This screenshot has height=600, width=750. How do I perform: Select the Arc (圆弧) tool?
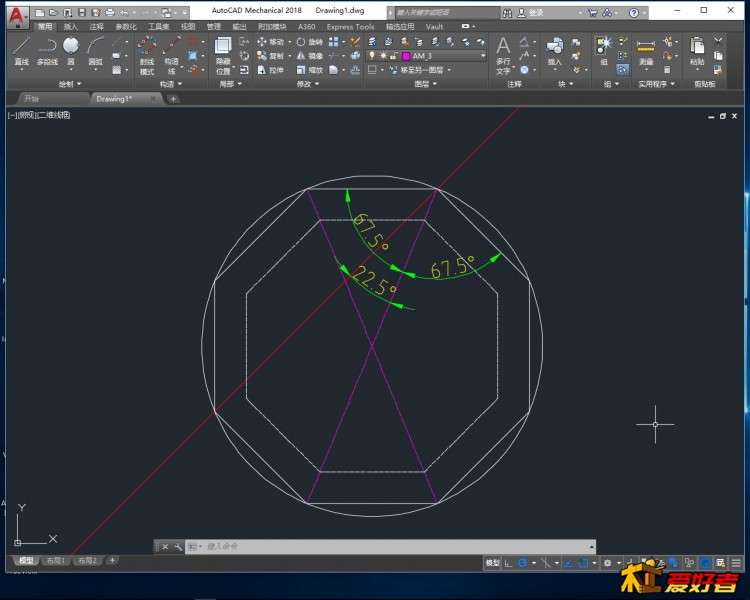[96, 52]
